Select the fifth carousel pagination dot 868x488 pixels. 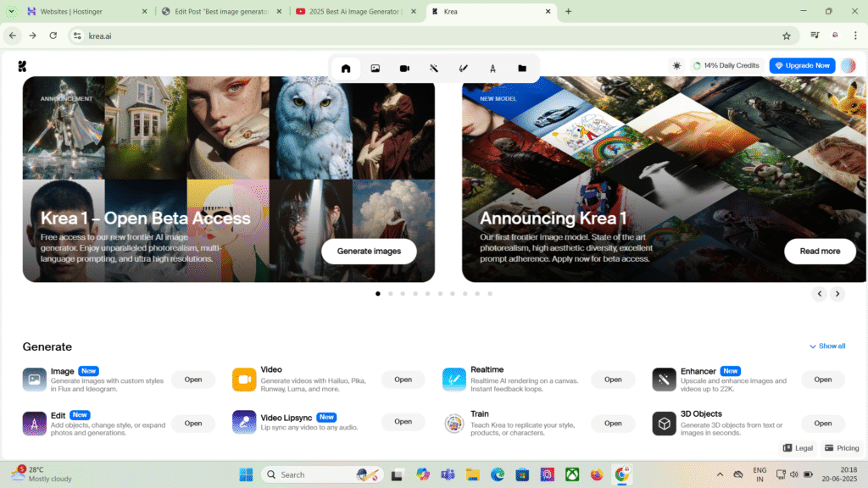pyautogui.click(x=428, y=294)
